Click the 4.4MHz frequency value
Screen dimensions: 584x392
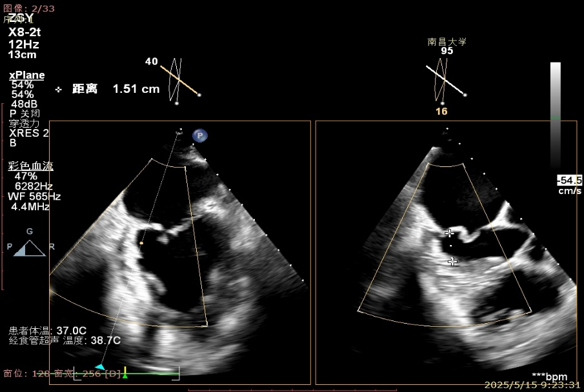(x=30, y=206)
